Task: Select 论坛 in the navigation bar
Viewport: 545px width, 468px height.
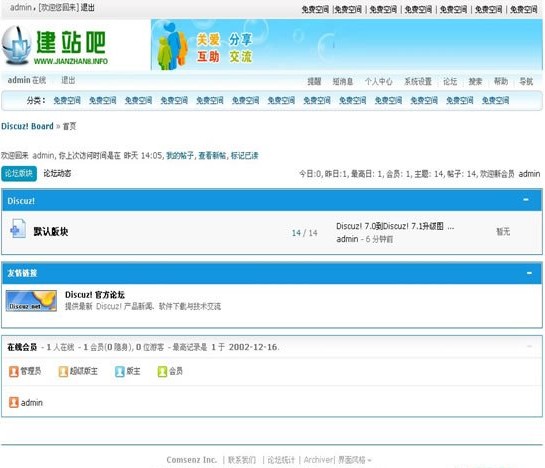Action: tap(450, 81)
